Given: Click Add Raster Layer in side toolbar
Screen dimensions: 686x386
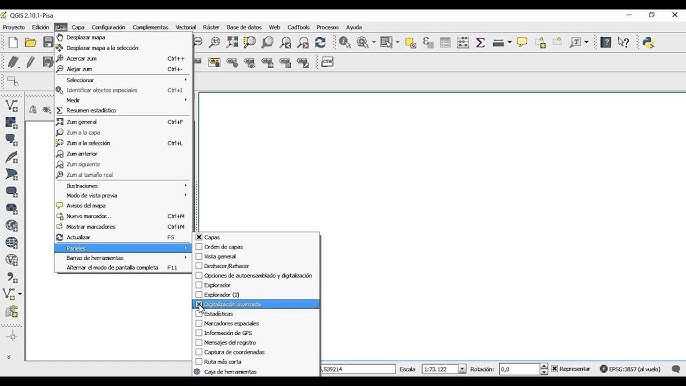Looking at the screenshot, I should click(12, 123).
